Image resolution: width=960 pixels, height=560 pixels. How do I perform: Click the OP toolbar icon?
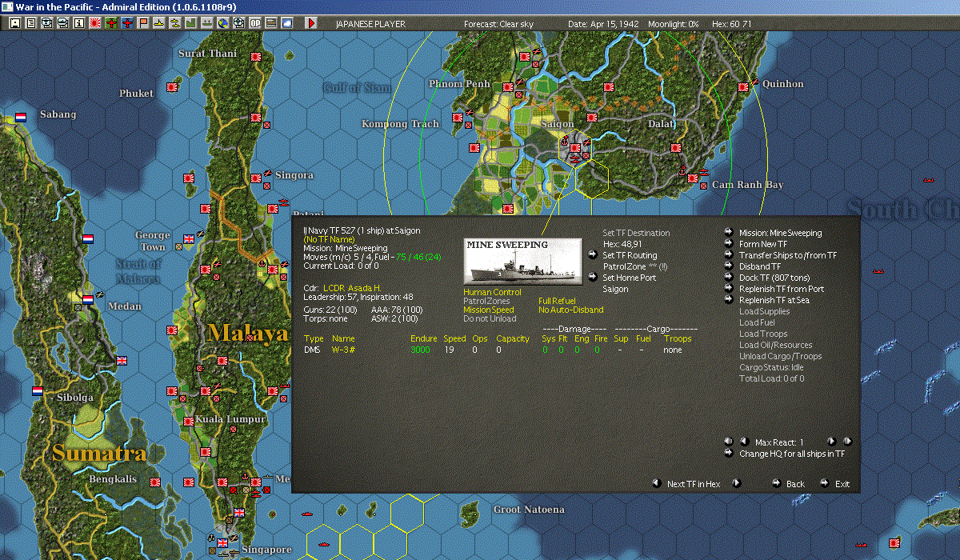pos(254,23)
